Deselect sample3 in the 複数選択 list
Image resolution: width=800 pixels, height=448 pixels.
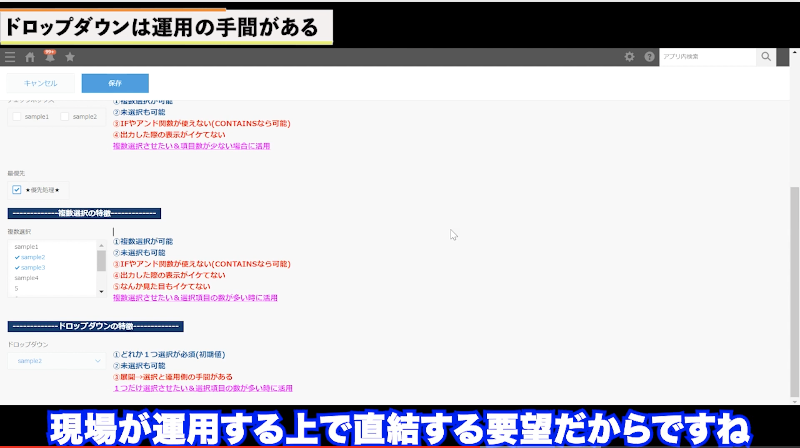[33, 267]
